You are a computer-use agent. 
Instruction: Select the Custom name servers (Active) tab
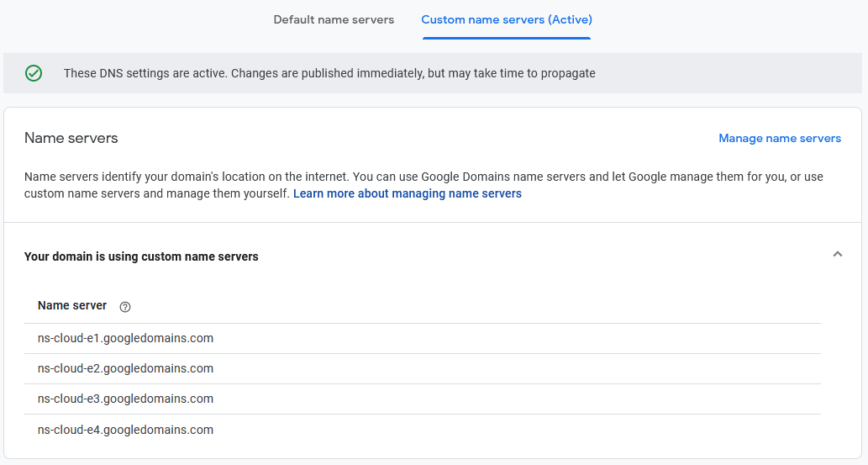[506, 19]
